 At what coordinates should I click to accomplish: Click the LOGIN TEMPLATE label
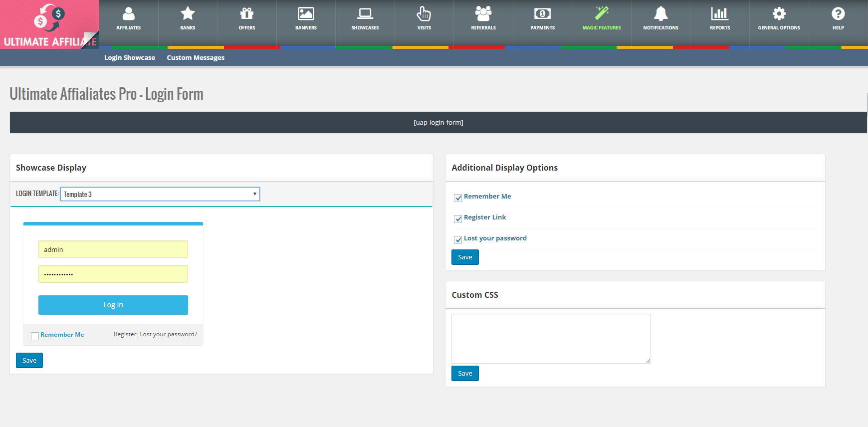37,194
